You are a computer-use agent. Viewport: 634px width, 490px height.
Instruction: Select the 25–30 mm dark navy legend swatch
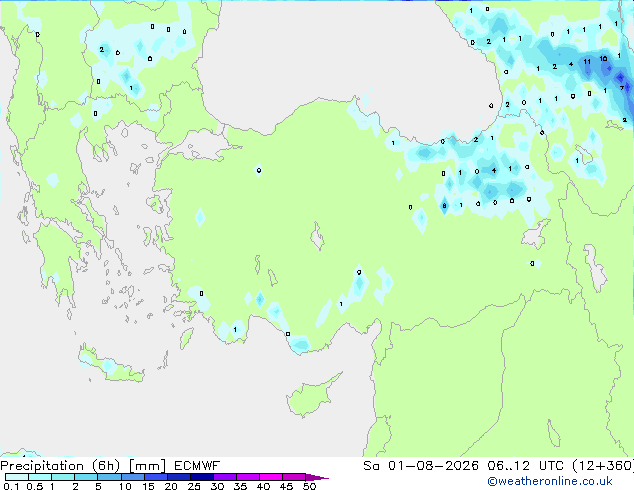point(202,477)
